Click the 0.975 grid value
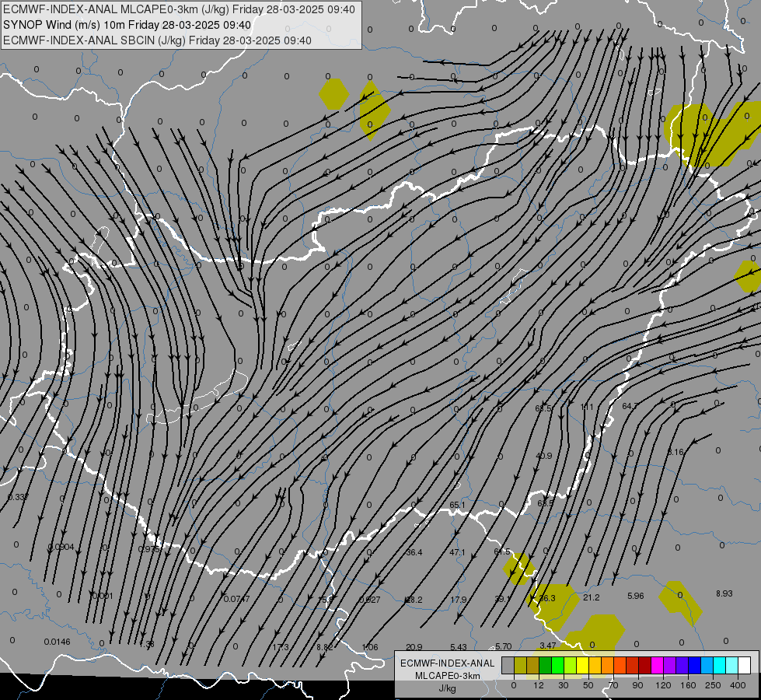The width and height of the screenshot is (761, 700). pyautogui.click(x=148, y=549)
